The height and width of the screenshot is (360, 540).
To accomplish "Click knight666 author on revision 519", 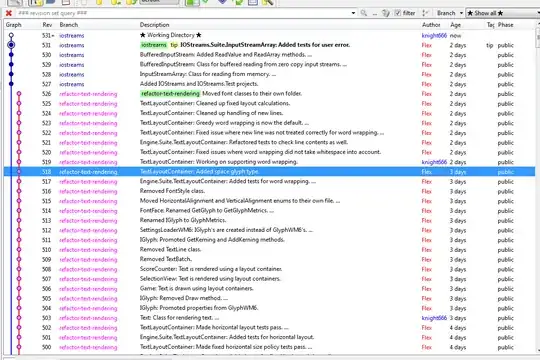I will (x=434, y=162).
